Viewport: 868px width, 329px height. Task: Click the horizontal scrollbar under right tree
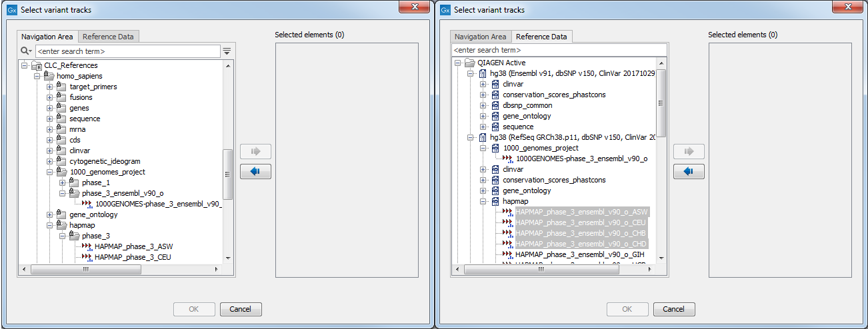pyautogui.click(x=539, y=270)
